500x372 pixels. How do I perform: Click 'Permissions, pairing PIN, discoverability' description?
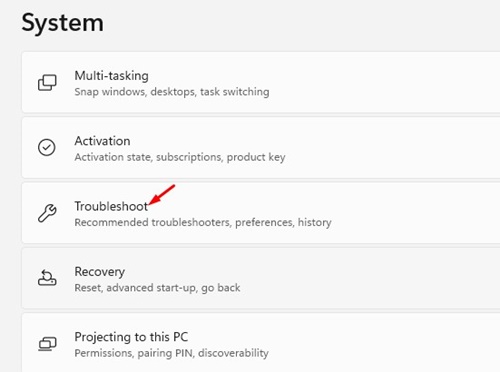[x=171, y=353]
